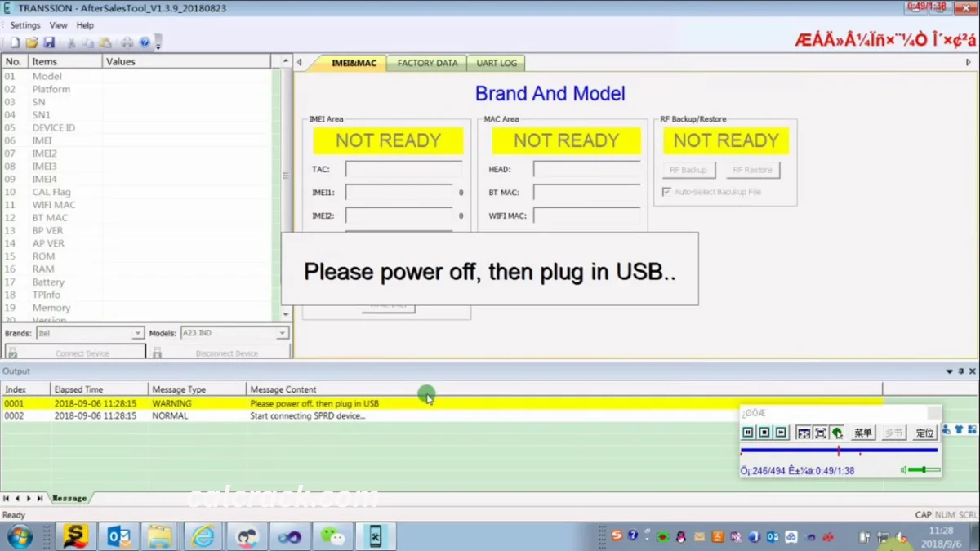Click the RF Restore button
The image size is (980, 551).
752,170
